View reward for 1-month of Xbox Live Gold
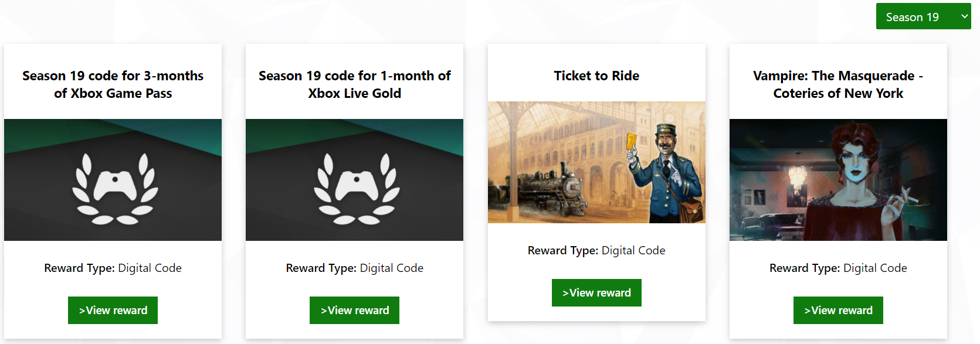The width and height of the screenshot is (980, 344). coord(354,310)
